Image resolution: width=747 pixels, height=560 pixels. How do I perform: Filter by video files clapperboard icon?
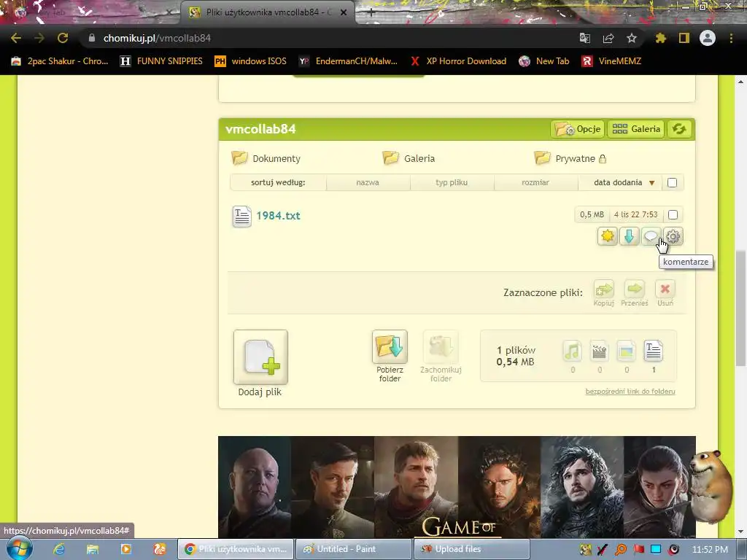[600, 351]
